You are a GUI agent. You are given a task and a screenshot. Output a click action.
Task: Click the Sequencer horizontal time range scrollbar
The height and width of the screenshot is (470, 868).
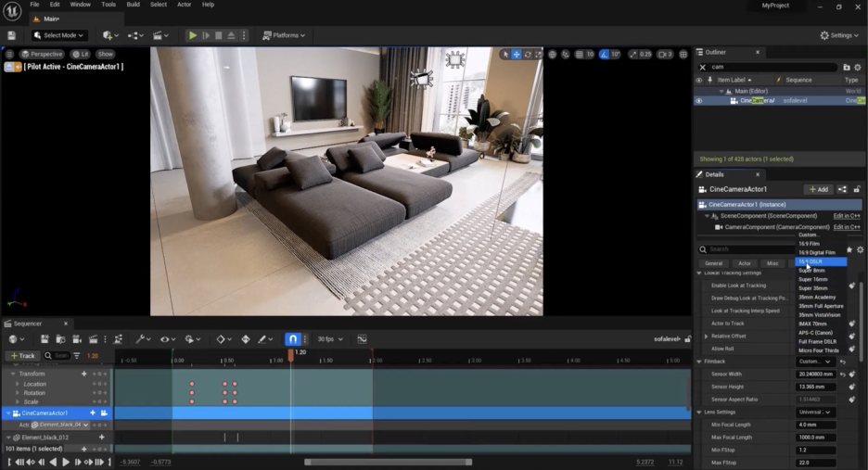click(388, 463)
